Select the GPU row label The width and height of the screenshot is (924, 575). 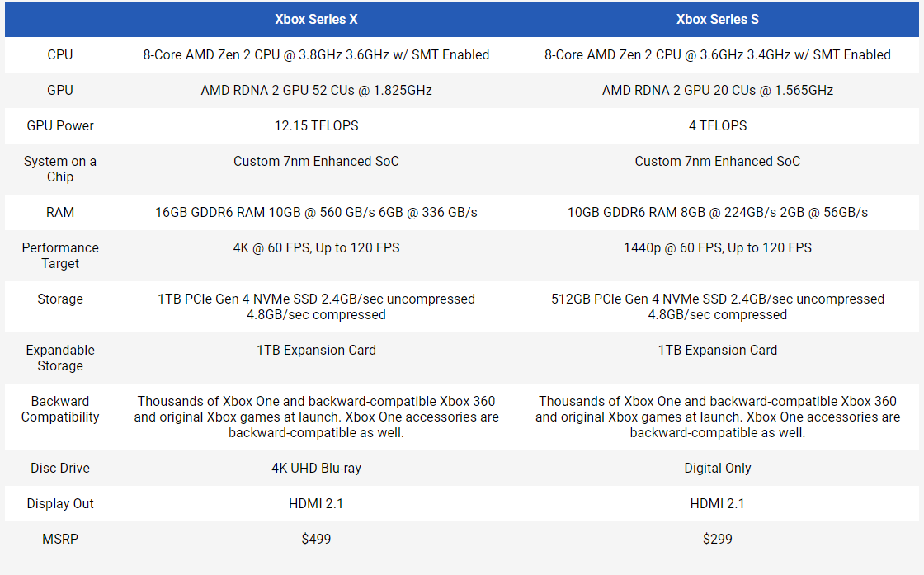click(60, 90)
